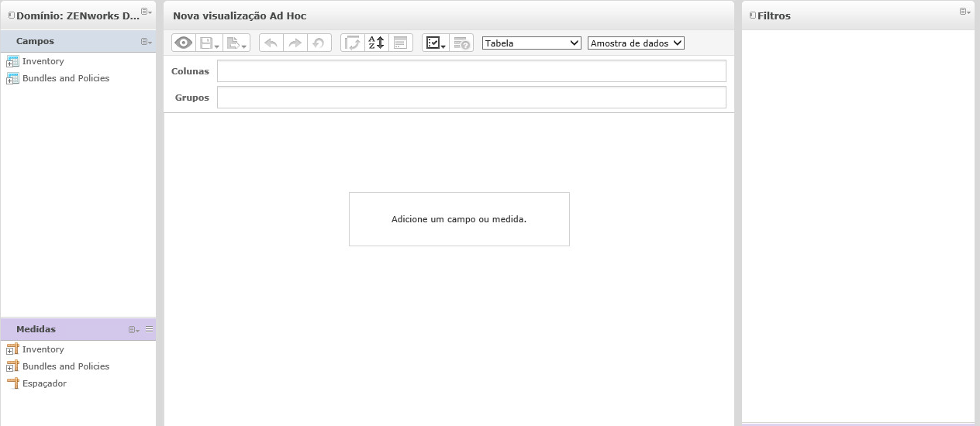
Task: Expand the Inventory fields tree node
Action: point(10,64)
